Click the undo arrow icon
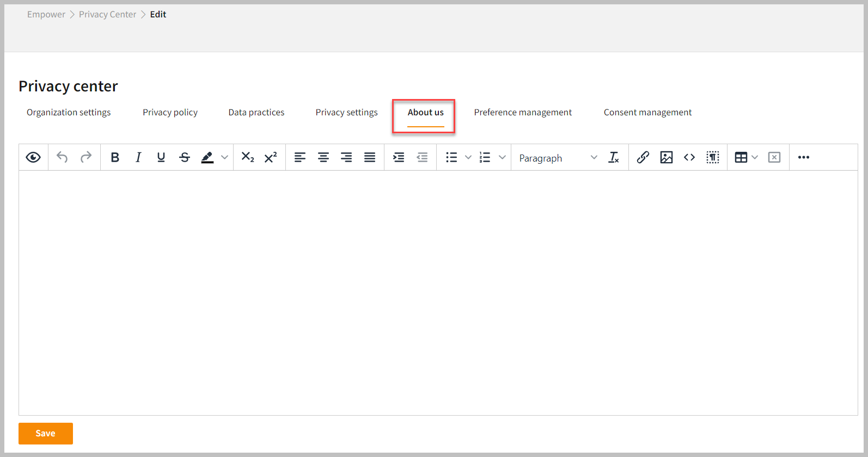Image resolution: width=868 pixels, height=457 pixels. click(x=62, y=157)
